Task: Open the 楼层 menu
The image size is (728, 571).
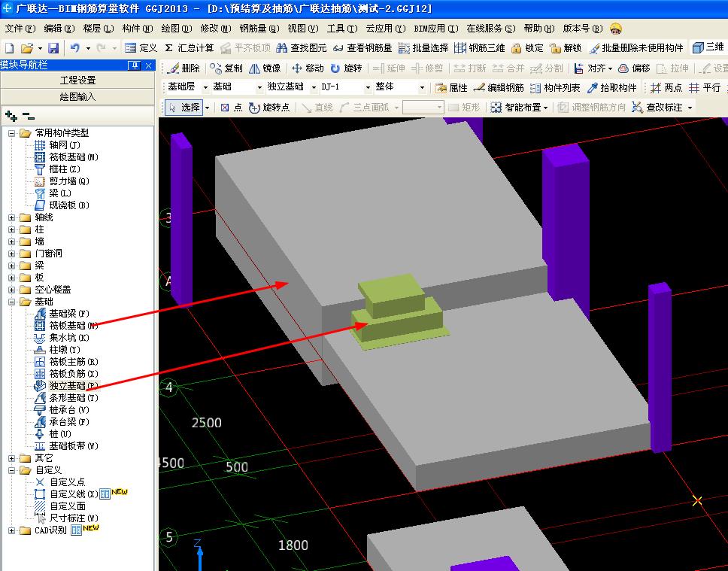Action: click(98, 29)
